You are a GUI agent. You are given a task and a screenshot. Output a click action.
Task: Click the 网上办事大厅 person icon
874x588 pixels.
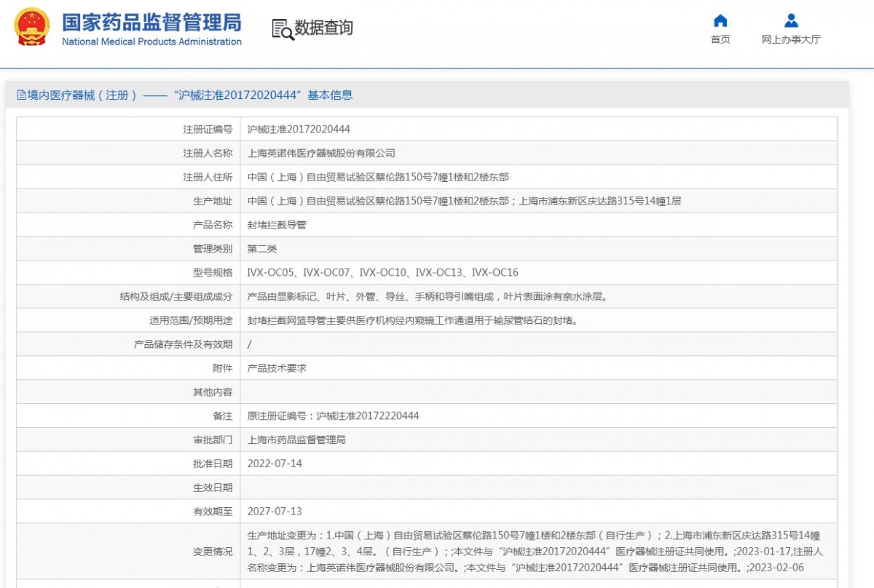coord(791,20)
